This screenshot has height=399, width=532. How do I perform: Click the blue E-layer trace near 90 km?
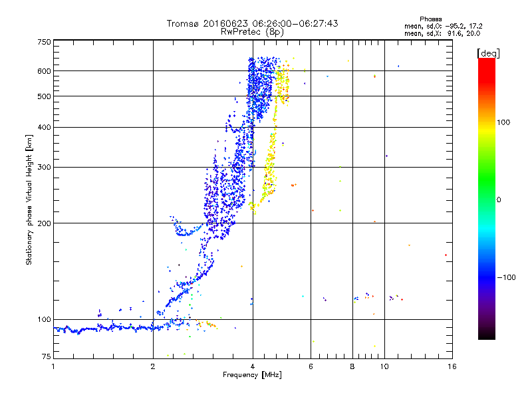[x=108, y=328]
